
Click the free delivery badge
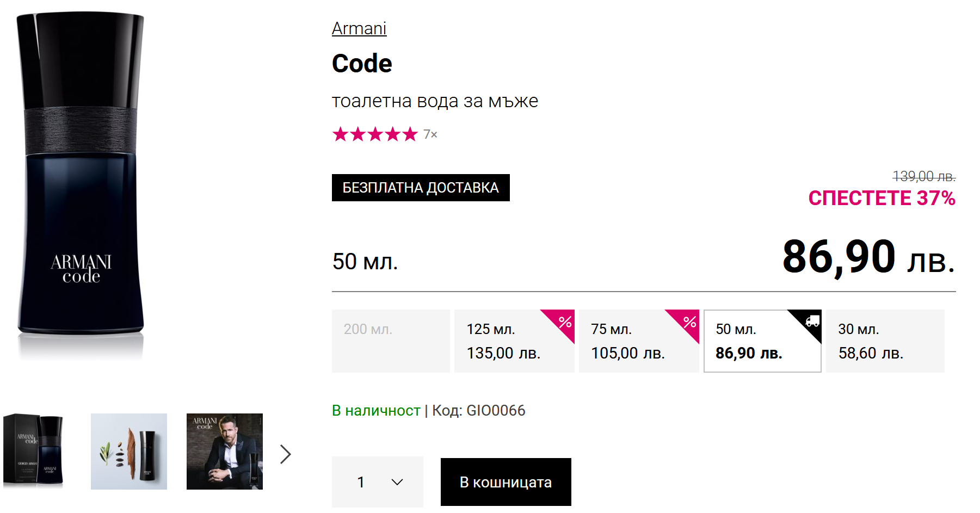pyautogui.click(x=421, y=188)
